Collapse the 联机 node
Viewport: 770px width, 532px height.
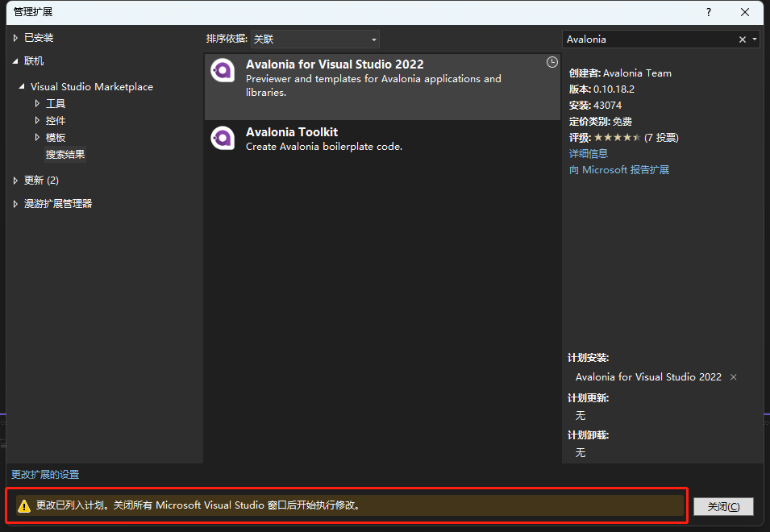point(15,61)
